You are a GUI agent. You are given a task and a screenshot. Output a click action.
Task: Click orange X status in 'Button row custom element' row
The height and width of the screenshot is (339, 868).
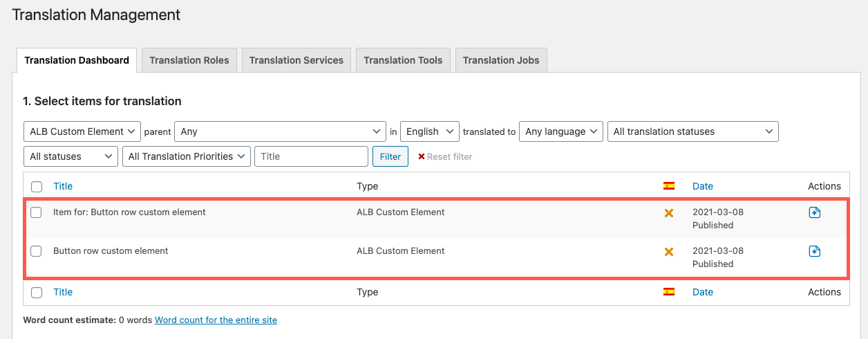[668, 252]
